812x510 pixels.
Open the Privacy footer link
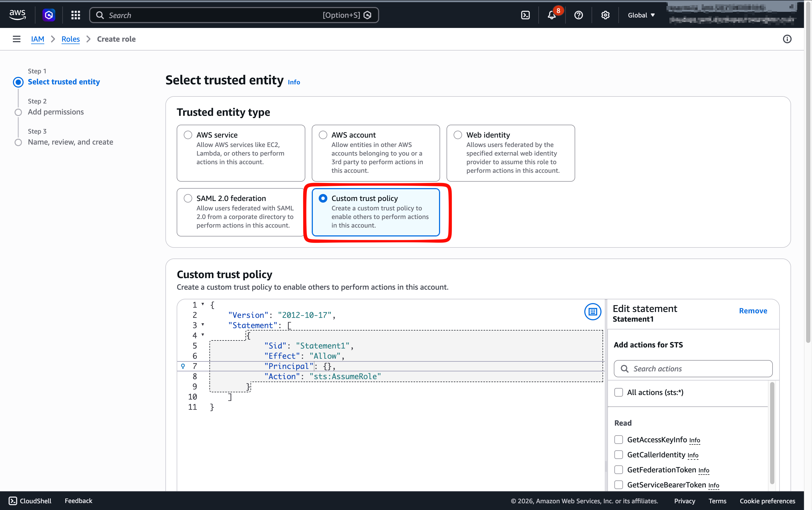pos(684,501)
